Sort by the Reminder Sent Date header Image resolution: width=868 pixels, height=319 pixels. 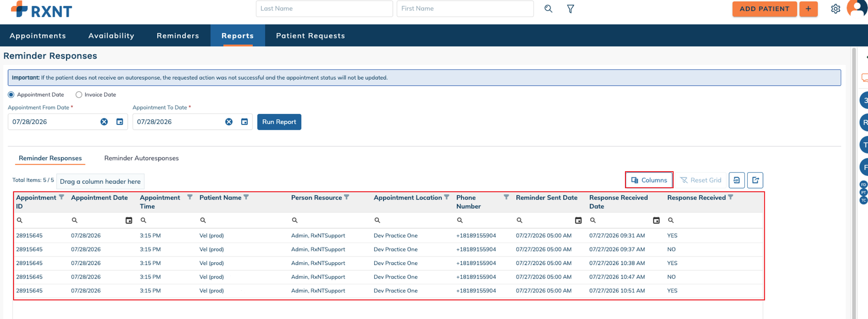click(547, 198)
